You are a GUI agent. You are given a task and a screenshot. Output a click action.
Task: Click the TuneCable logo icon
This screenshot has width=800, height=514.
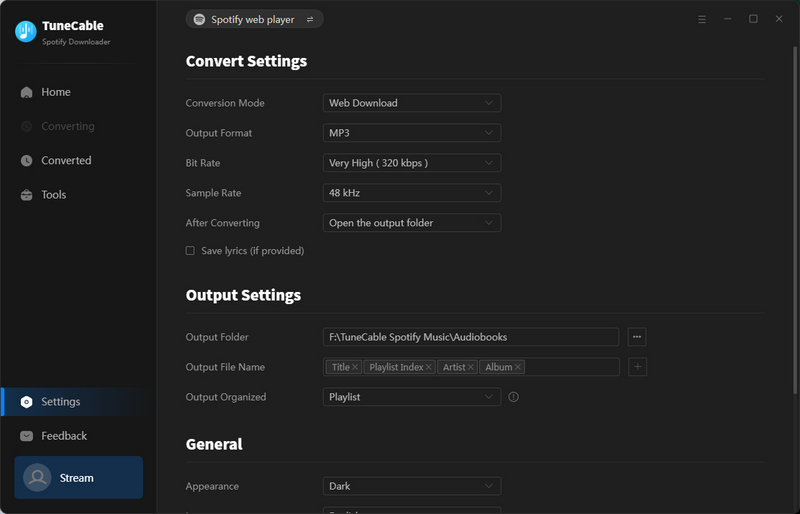26,32
